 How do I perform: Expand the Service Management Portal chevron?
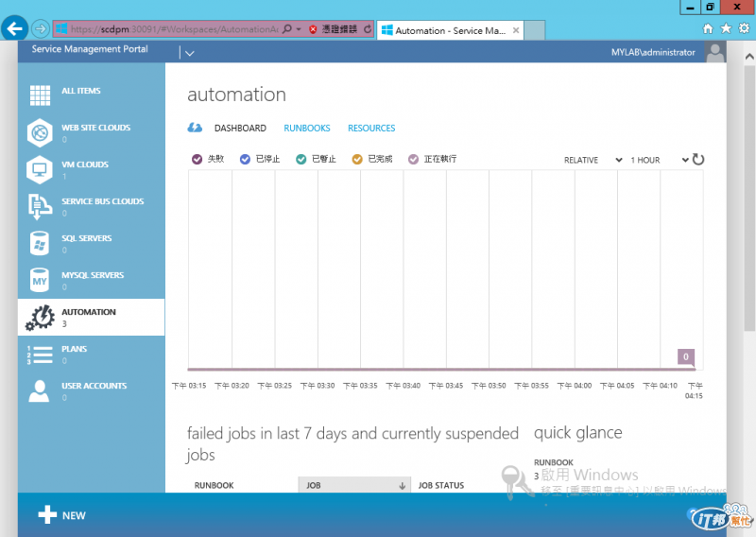coord(190,53)
